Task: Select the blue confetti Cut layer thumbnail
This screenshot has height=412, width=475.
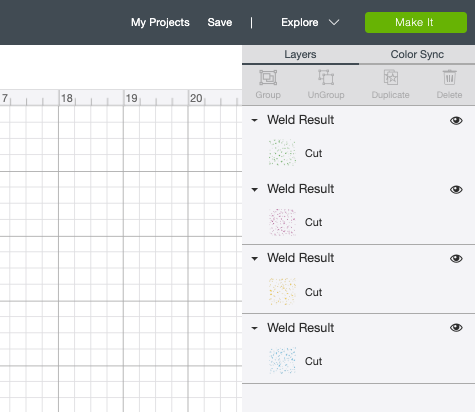Action: click(282, 361)
